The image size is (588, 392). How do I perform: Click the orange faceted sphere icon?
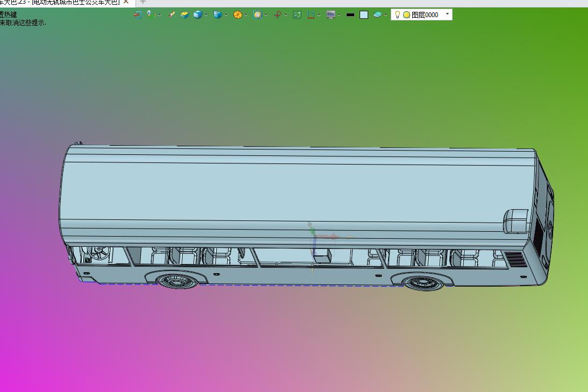point(238,15)
